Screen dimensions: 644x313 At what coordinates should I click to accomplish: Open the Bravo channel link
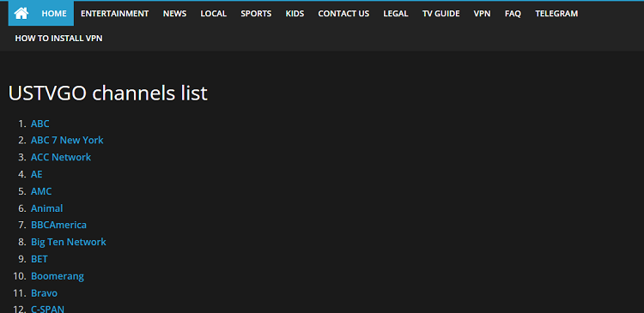point(45,293)
